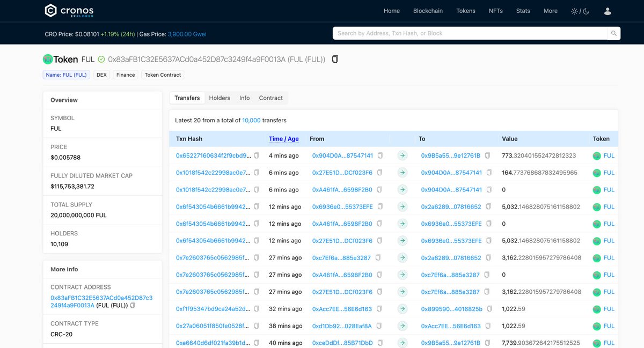This screenshot has height=348, width=644.
Task: Open transaction 0xe6640d6df021fa39b1d
Action: coord(214,343)
